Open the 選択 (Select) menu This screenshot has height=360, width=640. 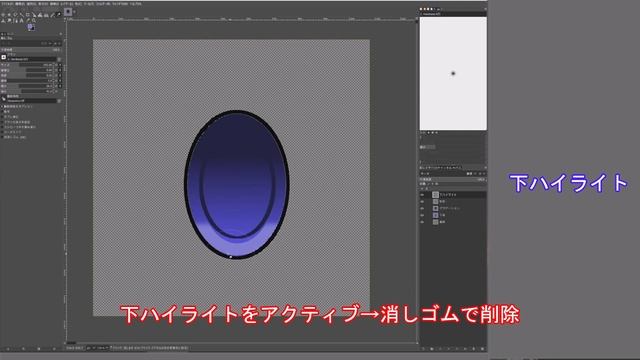31,4
